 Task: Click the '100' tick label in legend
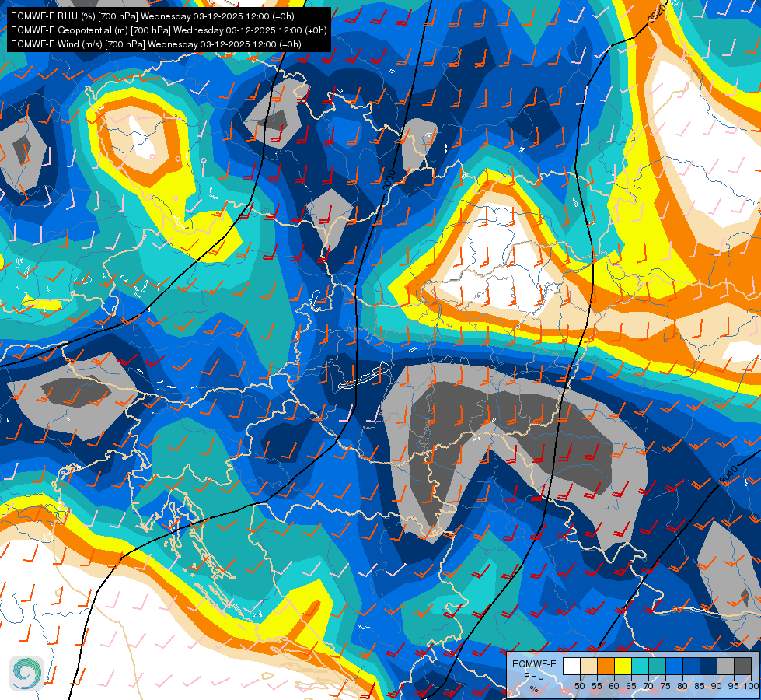click(x=750, y=686)
